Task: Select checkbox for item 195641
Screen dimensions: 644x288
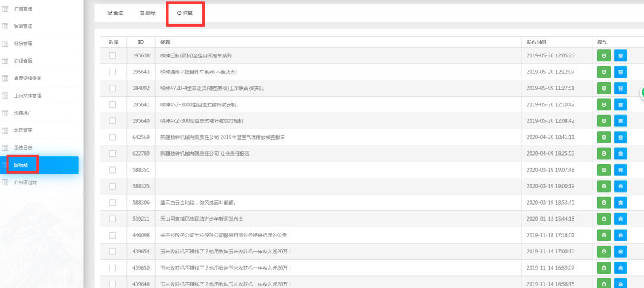Action: tap(112, 104)
